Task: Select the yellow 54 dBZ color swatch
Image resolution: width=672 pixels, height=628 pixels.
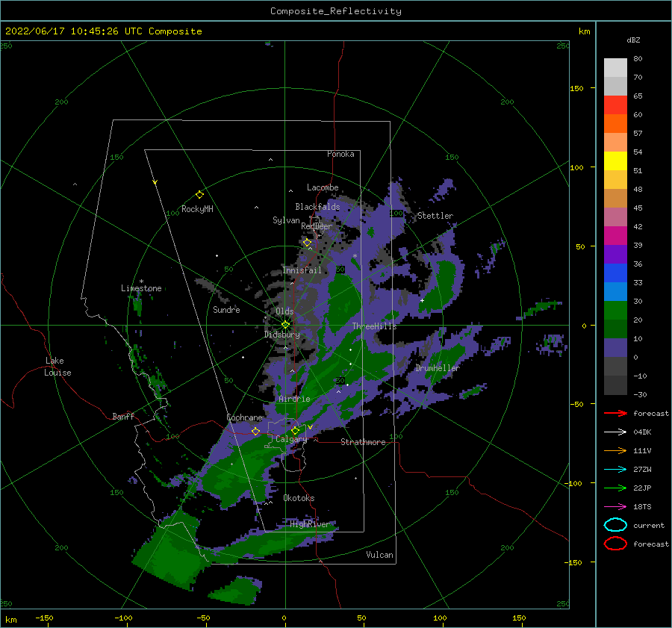Action: 615,161
